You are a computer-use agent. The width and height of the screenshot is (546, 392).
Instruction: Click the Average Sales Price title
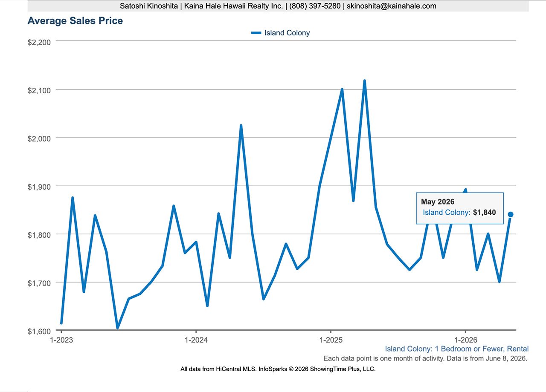pyautogui.click(x=75, y=20)
